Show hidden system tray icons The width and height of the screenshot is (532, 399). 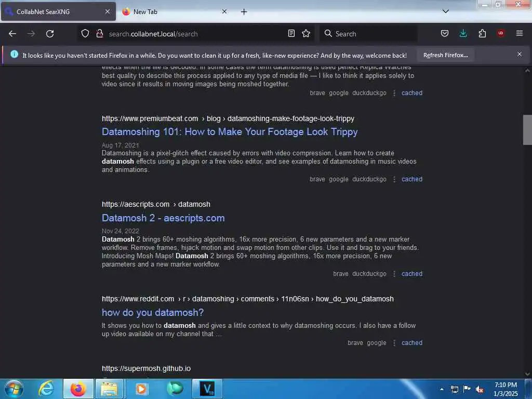click(442, 389)
